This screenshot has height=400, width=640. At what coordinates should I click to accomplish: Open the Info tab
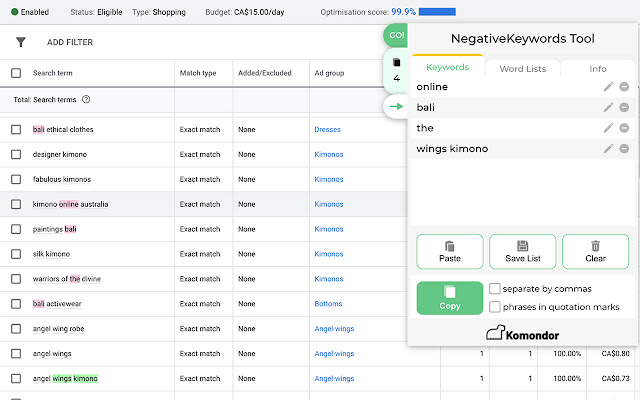tap(597, 68)
